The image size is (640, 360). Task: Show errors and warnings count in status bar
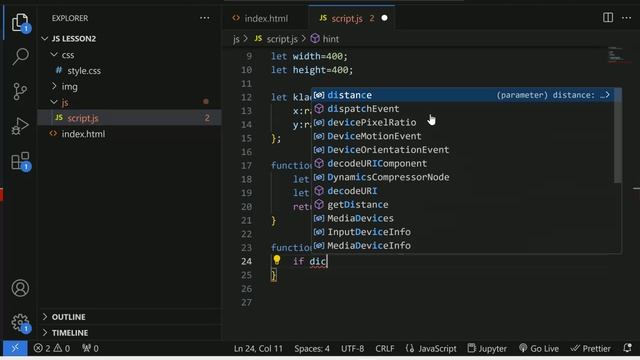click(x=52, y=348)
